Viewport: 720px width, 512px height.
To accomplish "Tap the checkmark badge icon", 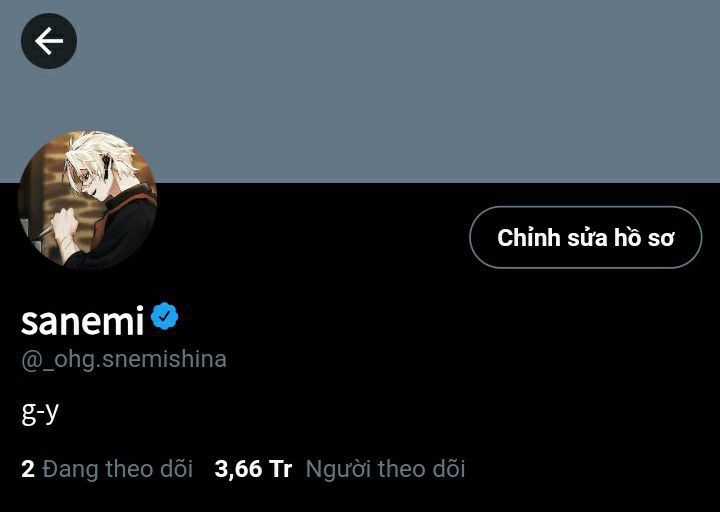I will (x=164, y=316).
